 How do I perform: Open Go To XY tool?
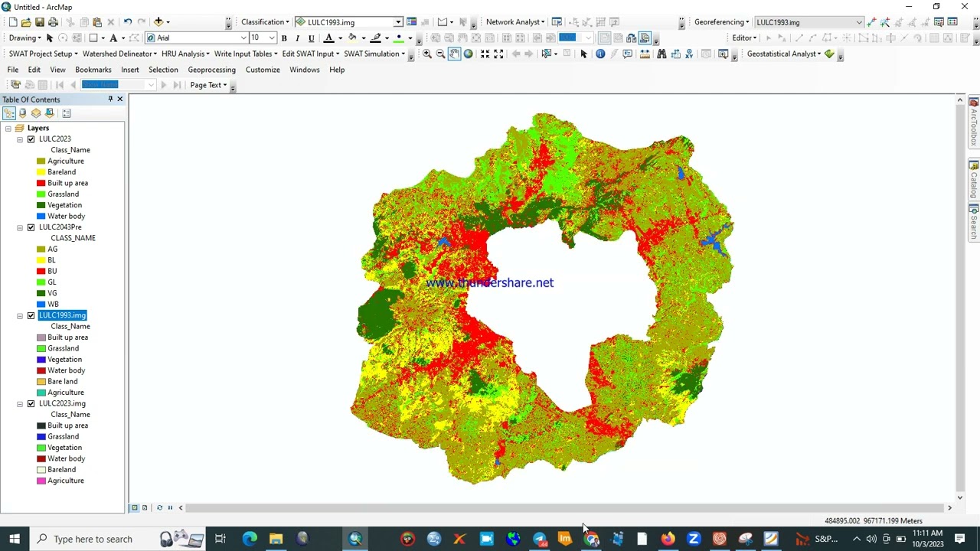click(x=689, y=54)
